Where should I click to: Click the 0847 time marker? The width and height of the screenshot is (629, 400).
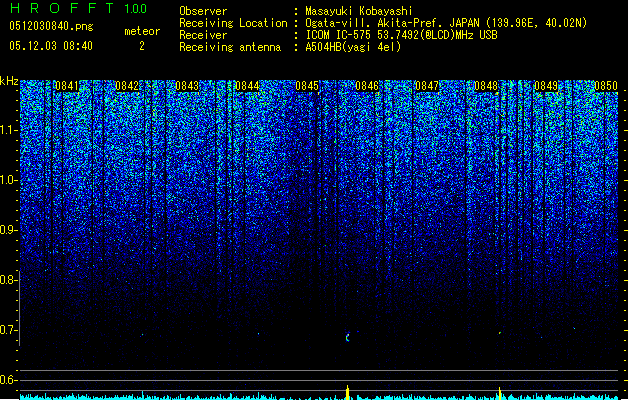427,86
